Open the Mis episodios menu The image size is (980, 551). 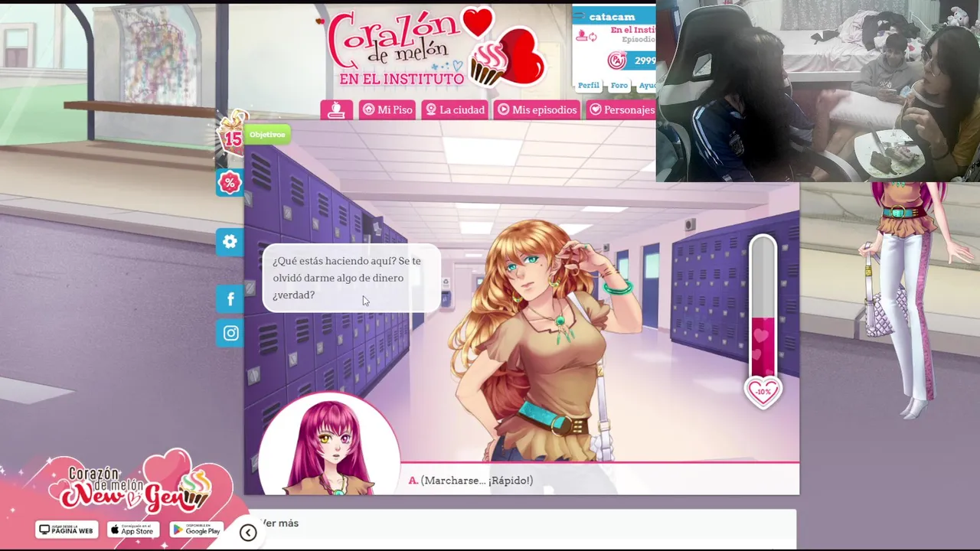(x=537, y=110)
